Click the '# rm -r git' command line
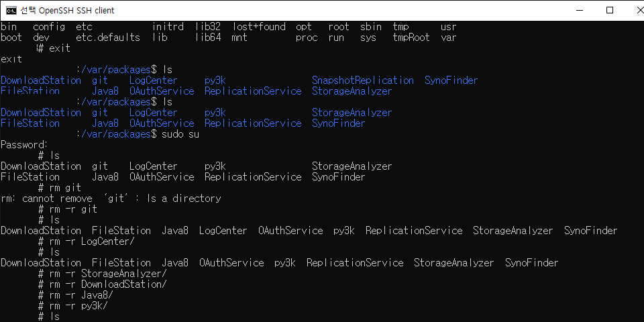The height and width of the screenshot is (322, 644). tap(67, 209)
